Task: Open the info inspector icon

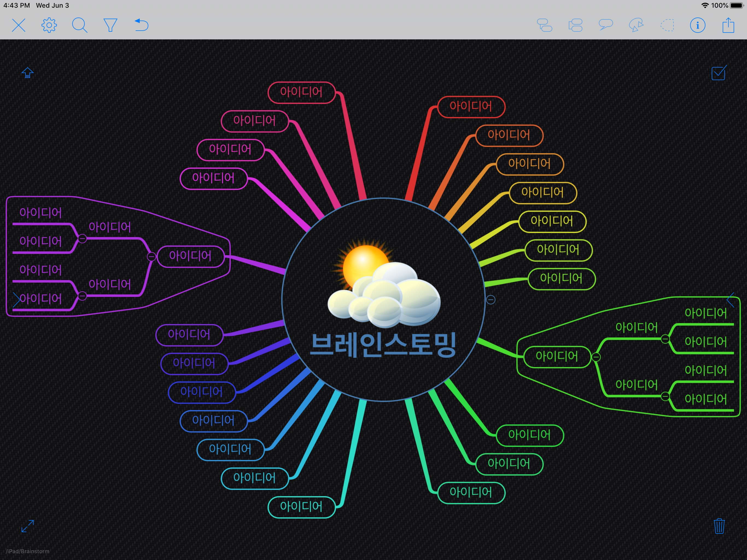Action: (697, 25)
